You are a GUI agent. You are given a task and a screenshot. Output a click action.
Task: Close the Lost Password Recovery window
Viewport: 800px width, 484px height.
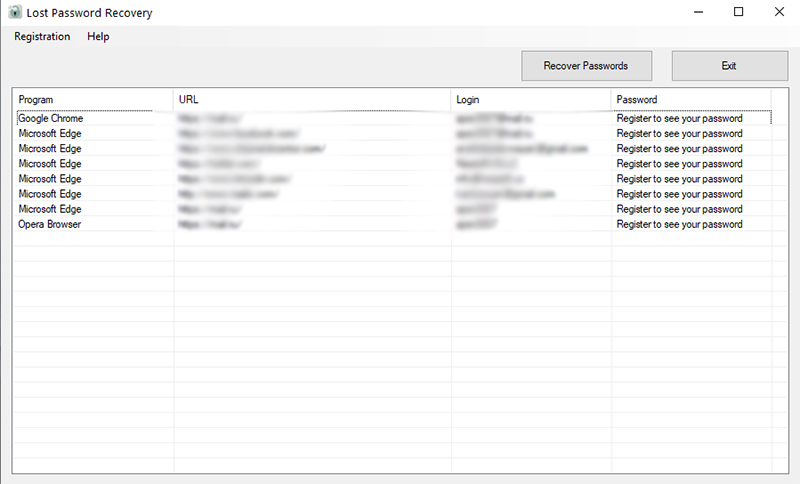[x=779, y=12]
